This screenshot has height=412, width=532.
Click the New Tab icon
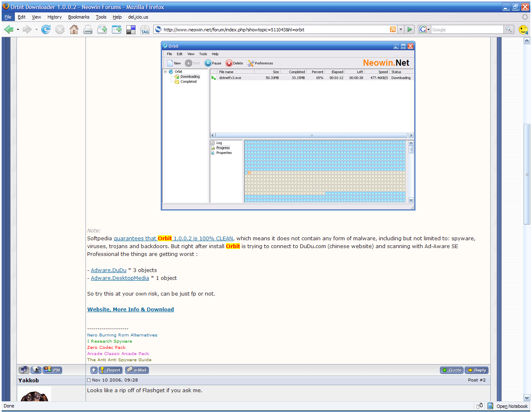click(x=102, y=30)
